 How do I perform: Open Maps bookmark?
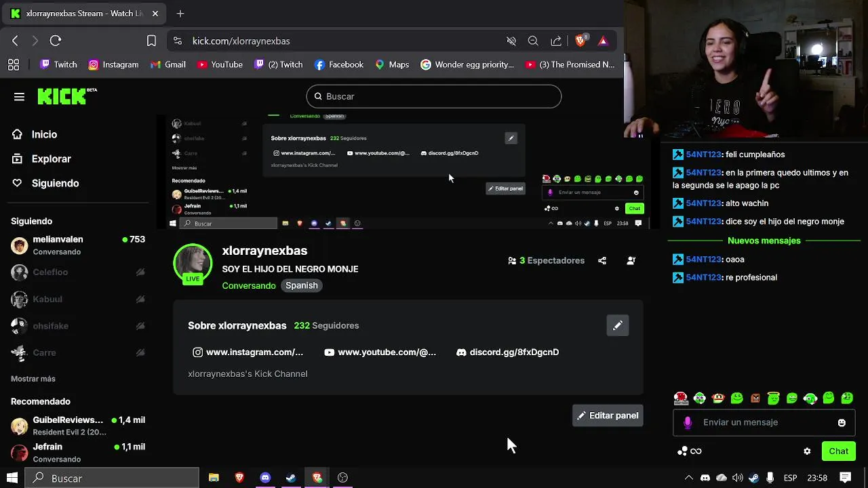(392, 64)
